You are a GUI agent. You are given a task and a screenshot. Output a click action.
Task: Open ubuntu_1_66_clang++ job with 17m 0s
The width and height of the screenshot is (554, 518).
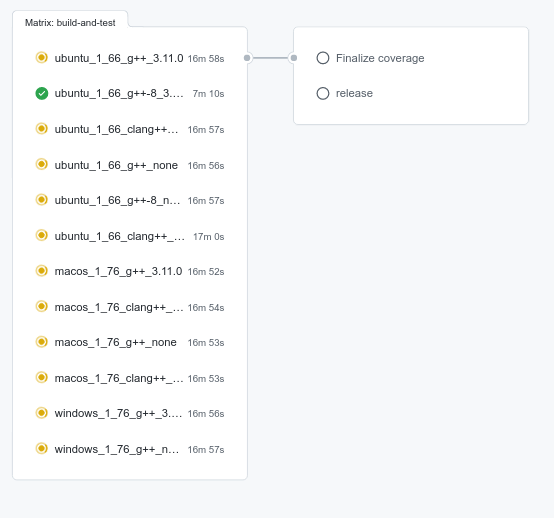click(119, 236)
